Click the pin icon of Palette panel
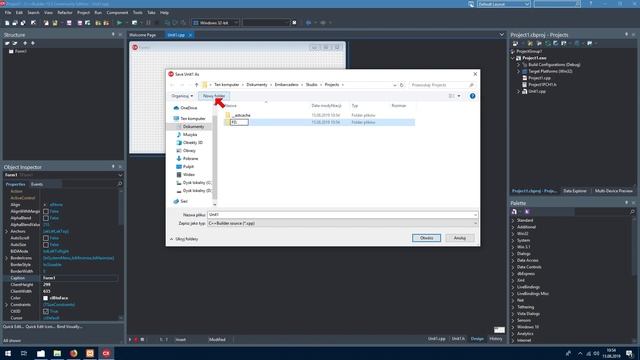This screenshot has height=360, width=640. point(626,203)
